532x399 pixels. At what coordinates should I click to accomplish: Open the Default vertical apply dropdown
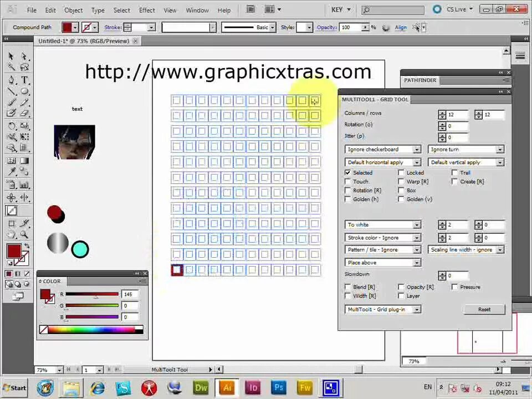tap(500, 162)
